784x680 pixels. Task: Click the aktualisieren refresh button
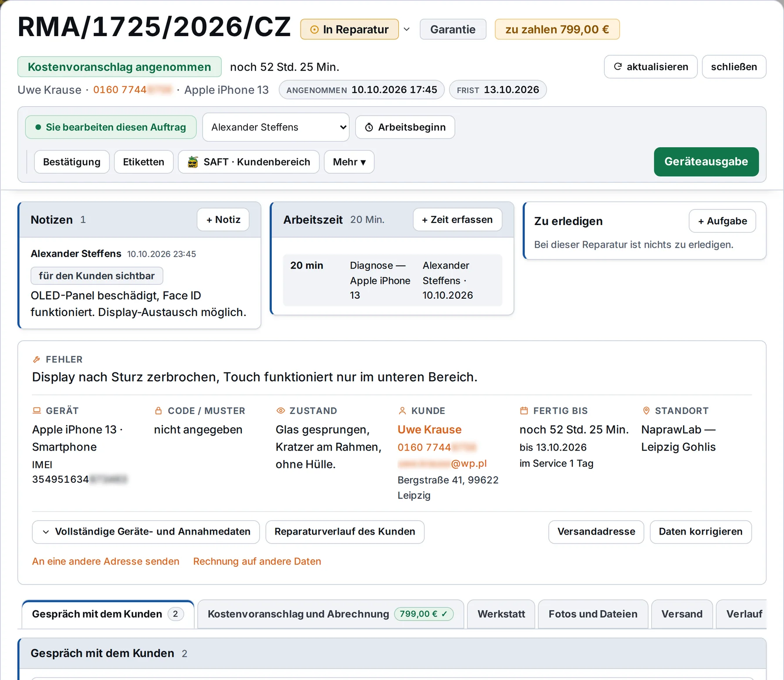point(651,67)
